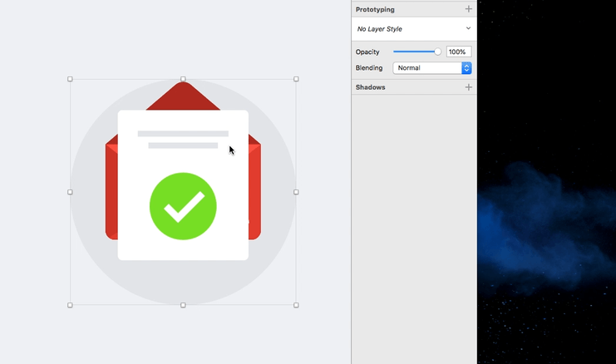
Task: Click the top-right selection handle
Action: tap(296, 79)
